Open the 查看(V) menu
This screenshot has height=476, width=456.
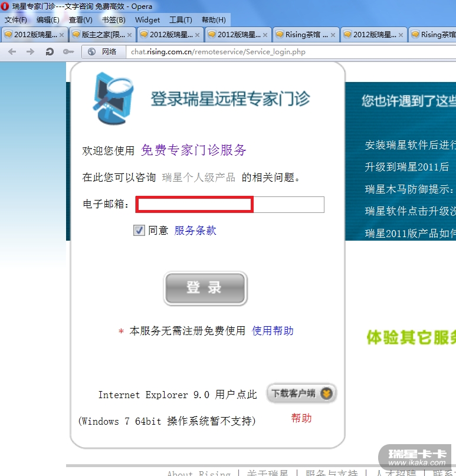[80, 20]
